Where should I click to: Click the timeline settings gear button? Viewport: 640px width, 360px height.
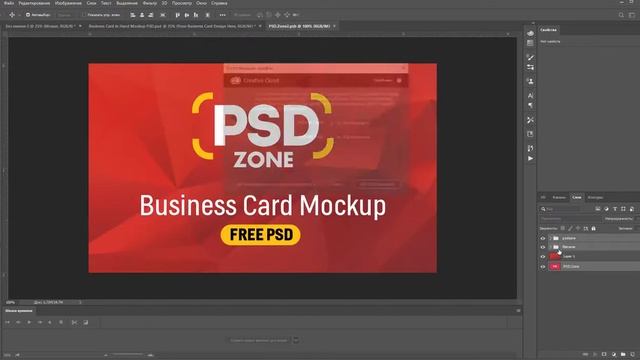coord(61,322)
